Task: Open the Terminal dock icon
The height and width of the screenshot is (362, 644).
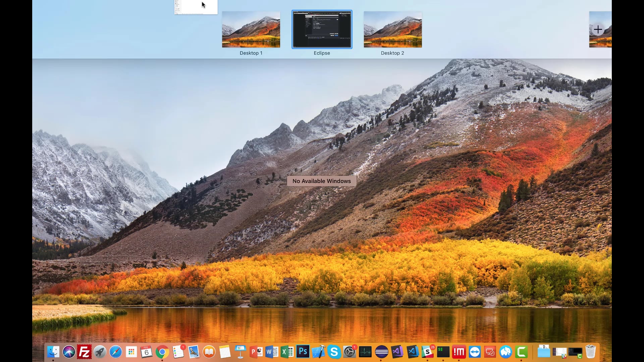Action: (x=443, y=352)
